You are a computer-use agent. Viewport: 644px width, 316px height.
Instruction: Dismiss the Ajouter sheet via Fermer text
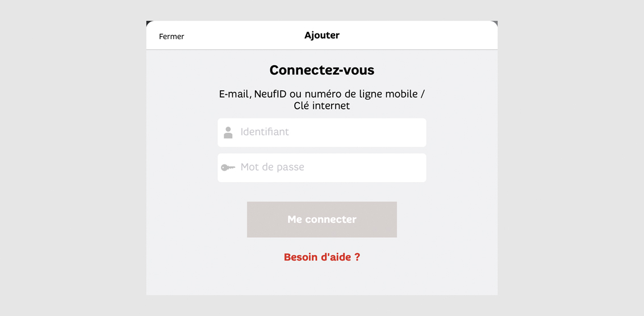(172, 36)
